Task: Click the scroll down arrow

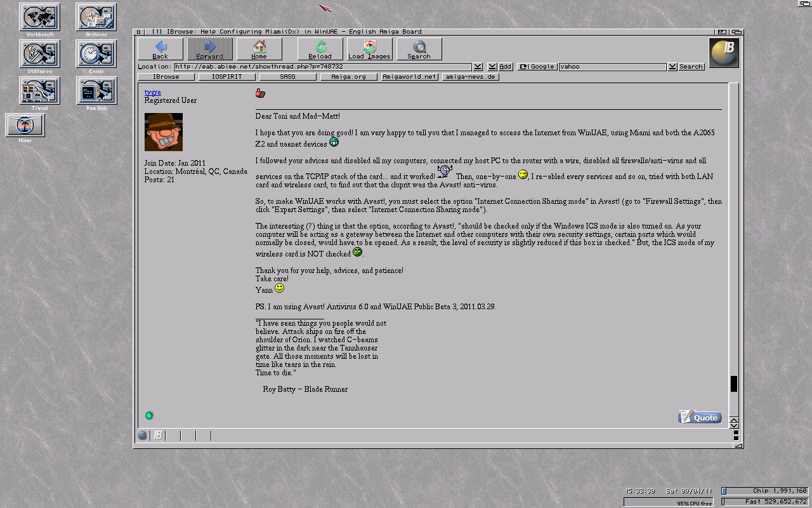Action: point(734,425)
